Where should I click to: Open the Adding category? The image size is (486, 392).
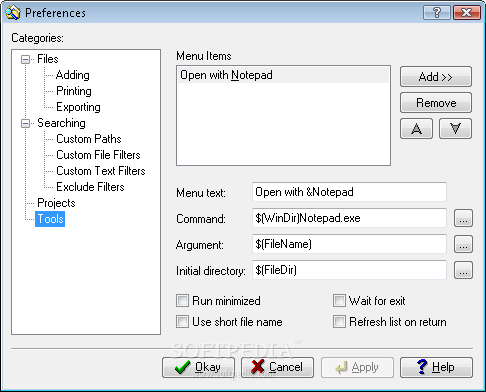[73, 75]
